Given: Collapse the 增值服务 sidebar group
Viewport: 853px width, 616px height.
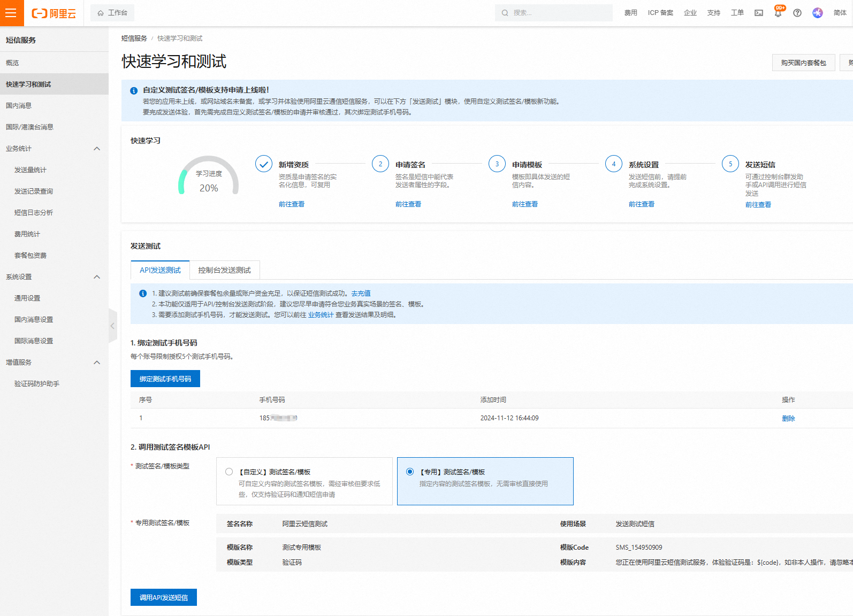Looking at the screenshot, I should 97,363.
